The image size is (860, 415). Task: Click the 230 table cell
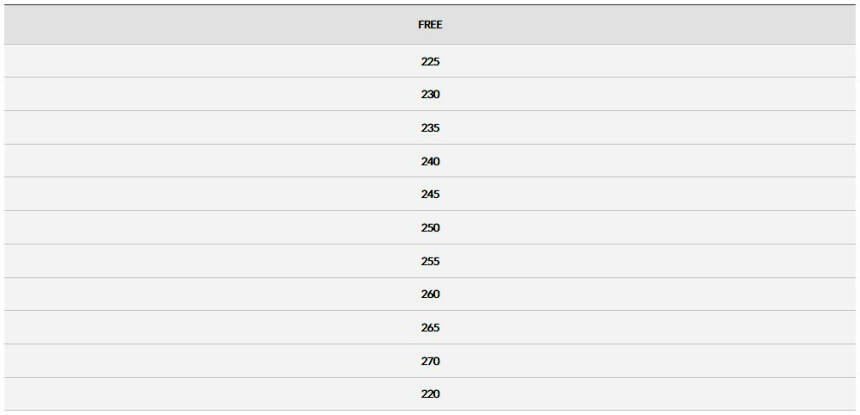(430, 95)
